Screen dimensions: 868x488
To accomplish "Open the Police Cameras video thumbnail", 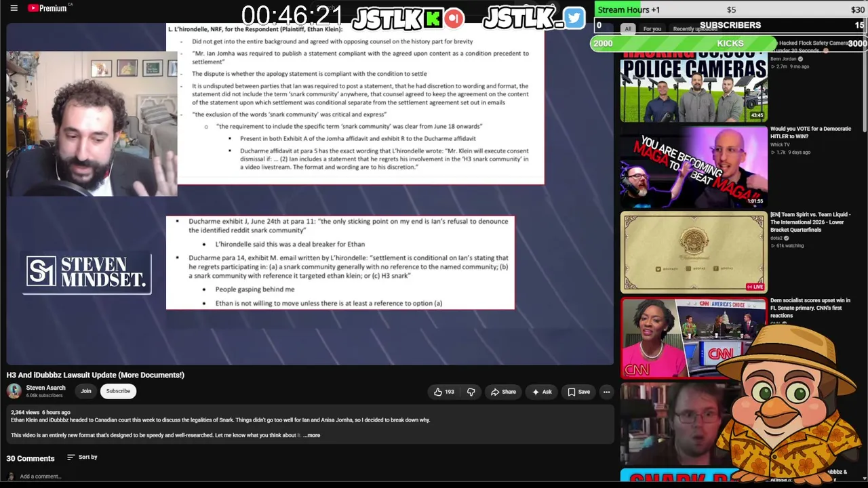I will click(694, 86).
